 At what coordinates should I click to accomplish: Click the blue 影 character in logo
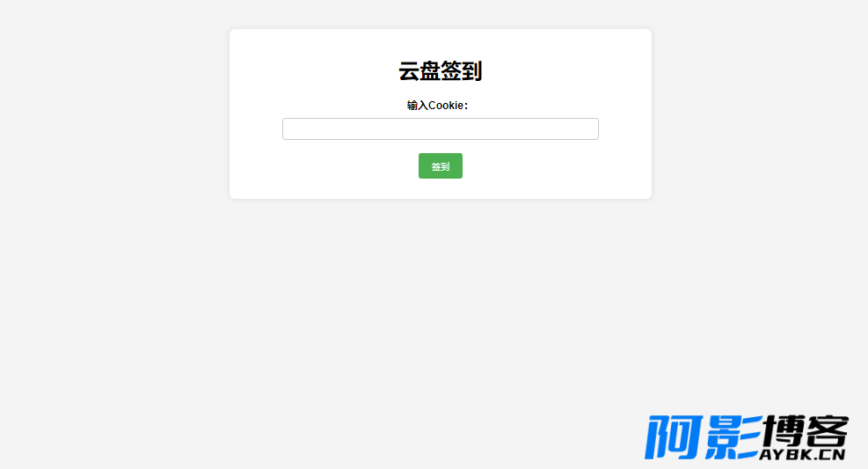[733, 437]
